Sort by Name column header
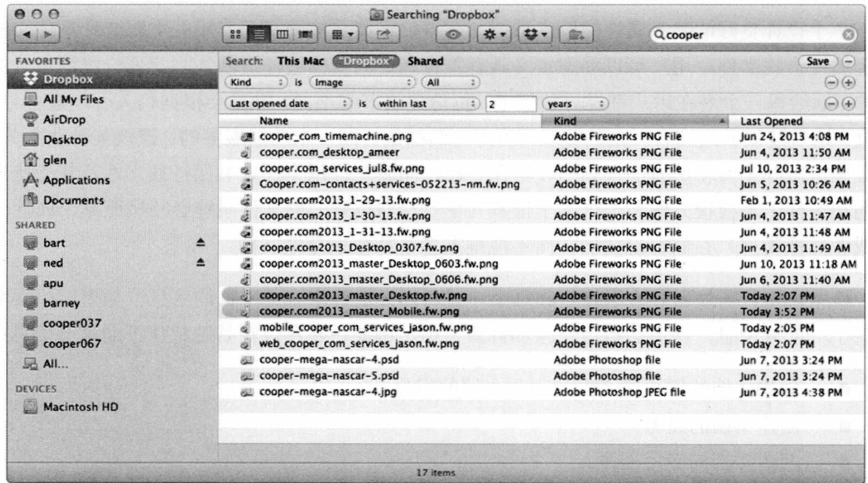 click(x=381, y=122)
